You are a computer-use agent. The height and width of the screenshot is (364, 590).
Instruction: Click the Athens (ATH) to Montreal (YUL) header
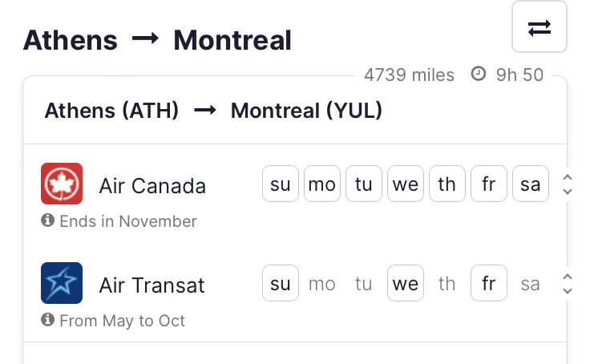[x=213, y=111]
